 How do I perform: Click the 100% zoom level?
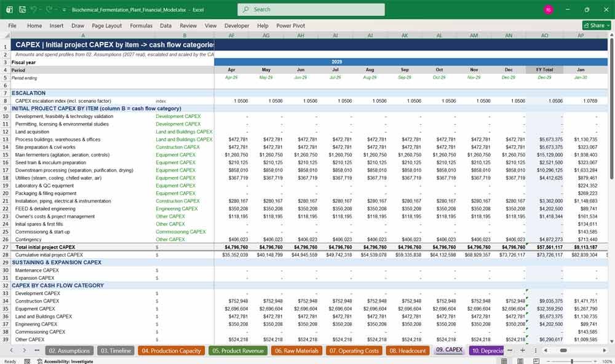[x=607, y=362]
